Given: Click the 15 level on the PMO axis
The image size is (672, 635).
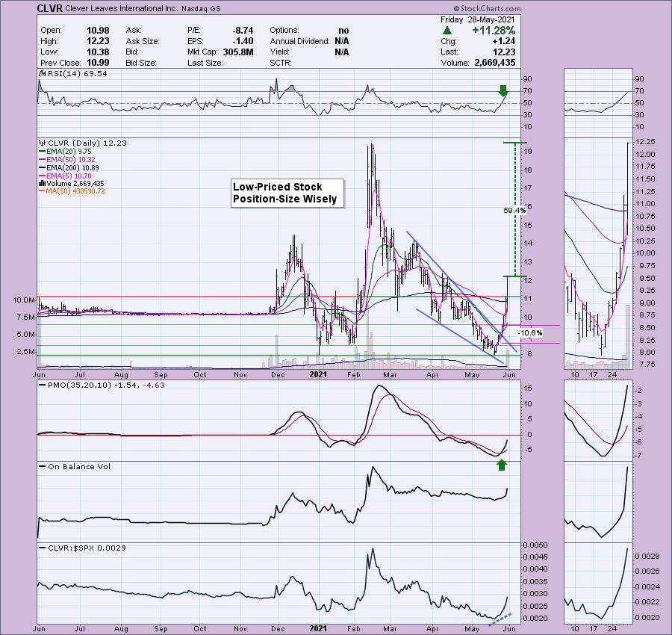Looking at the screenshot, I should click(x=528, y=388).
